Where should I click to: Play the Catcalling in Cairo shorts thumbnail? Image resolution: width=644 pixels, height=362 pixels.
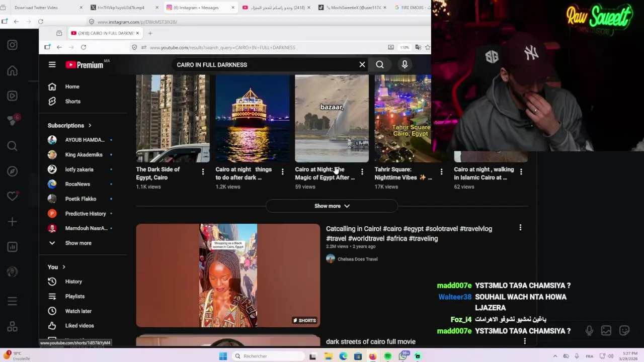228,276
